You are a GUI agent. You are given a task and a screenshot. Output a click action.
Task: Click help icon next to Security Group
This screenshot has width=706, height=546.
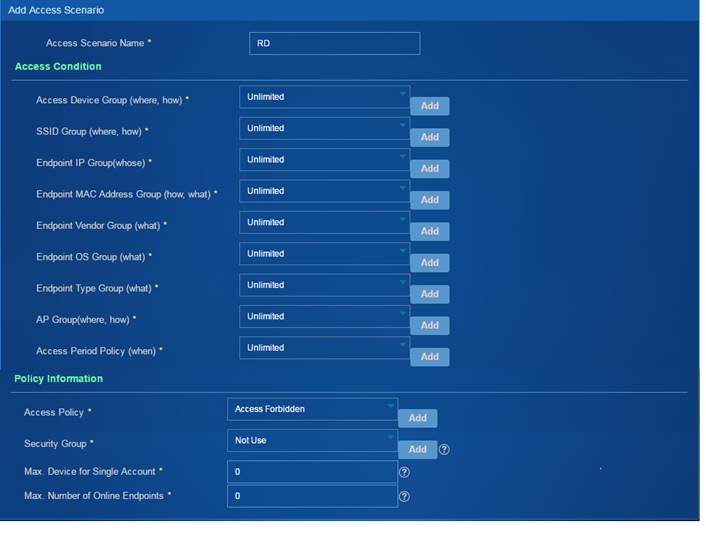[444, 449]
